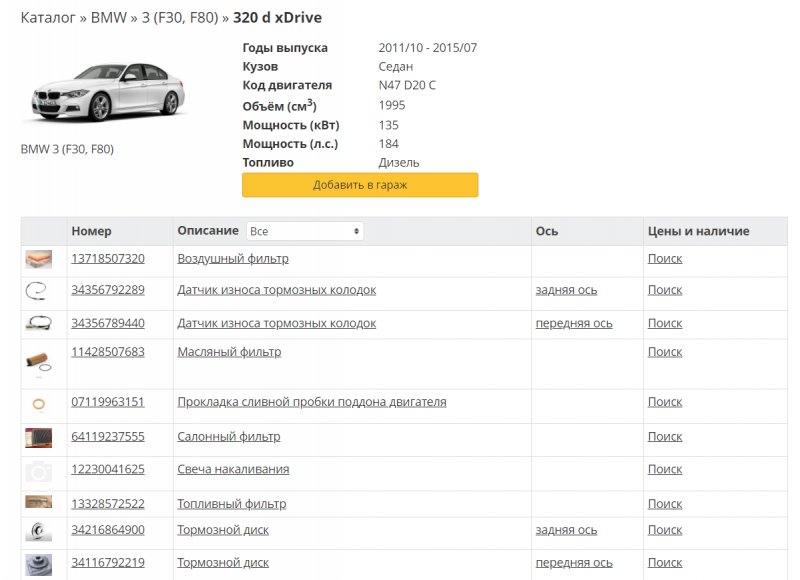Image resolution: width=800 pixels, height=580 pixels.
Task: Open Датчик износа link for задняя ось
Action: click(x=277, y=290)
